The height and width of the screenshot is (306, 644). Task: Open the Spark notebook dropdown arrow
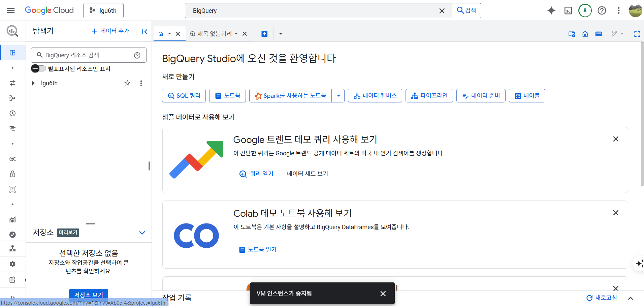point(338,96)
